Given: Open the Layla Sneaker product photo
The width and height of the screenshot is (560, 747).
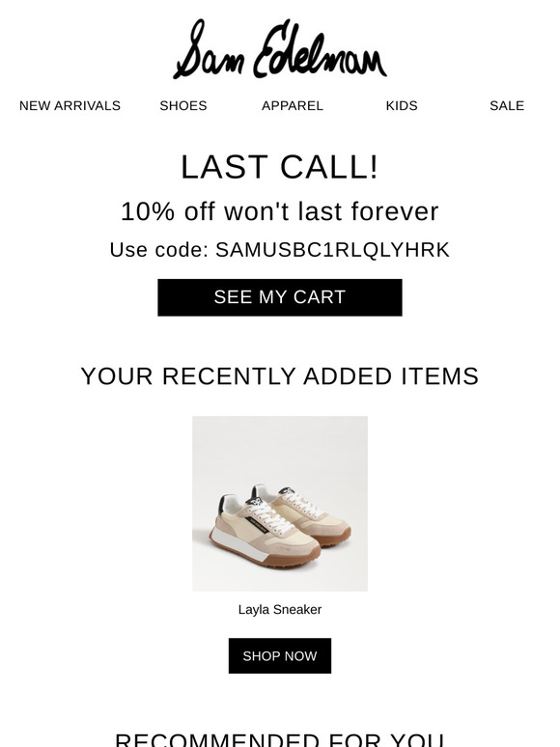Looking at the screenshot, I should [x=280, y=504].
